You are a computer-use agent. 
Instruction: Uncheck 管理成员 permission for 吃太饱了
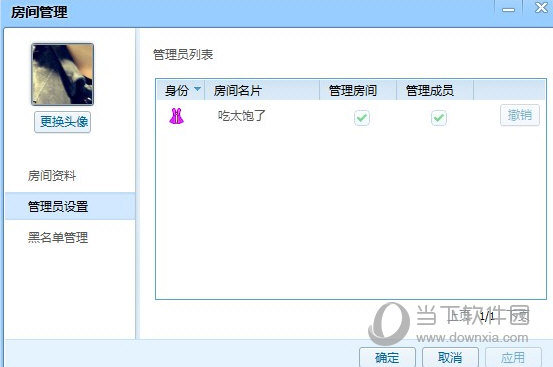pyautogui.click(x=438, y=118)
